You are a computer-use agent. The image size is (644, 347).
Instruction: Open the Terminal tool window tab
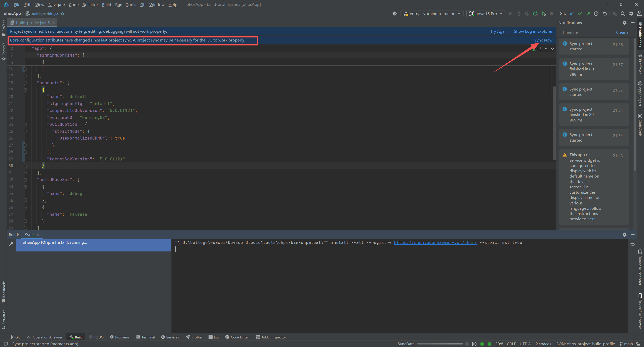tap(145, 337)
